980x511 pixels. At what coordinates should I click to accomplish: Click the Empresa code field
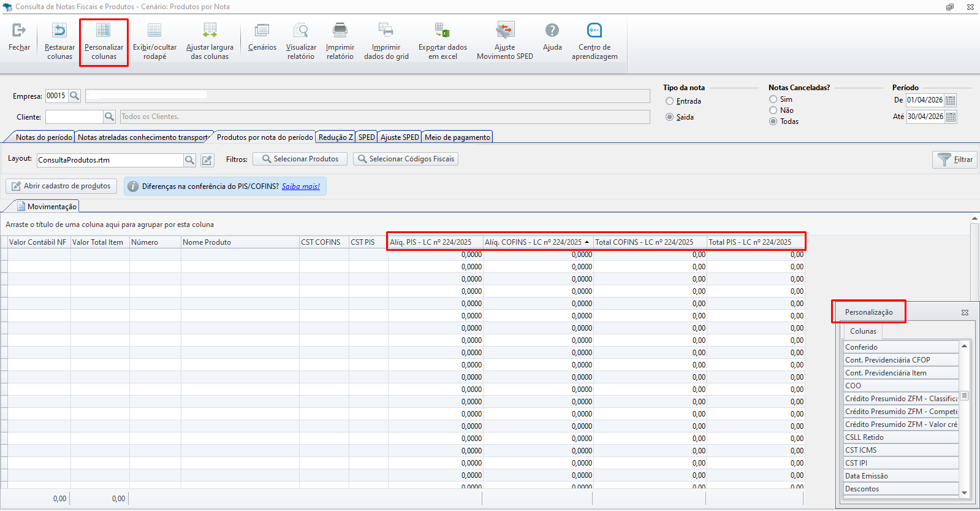click(56, 96)
